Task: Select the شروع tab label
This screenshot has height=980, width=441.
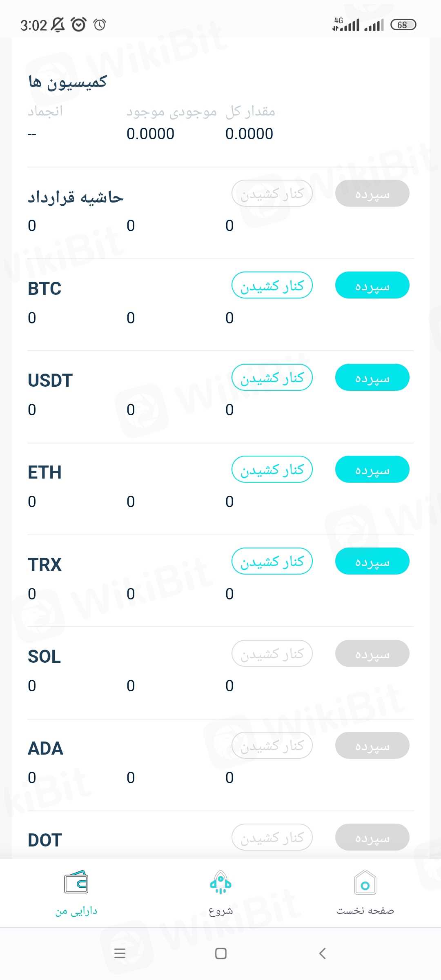Action: (220, 911)
